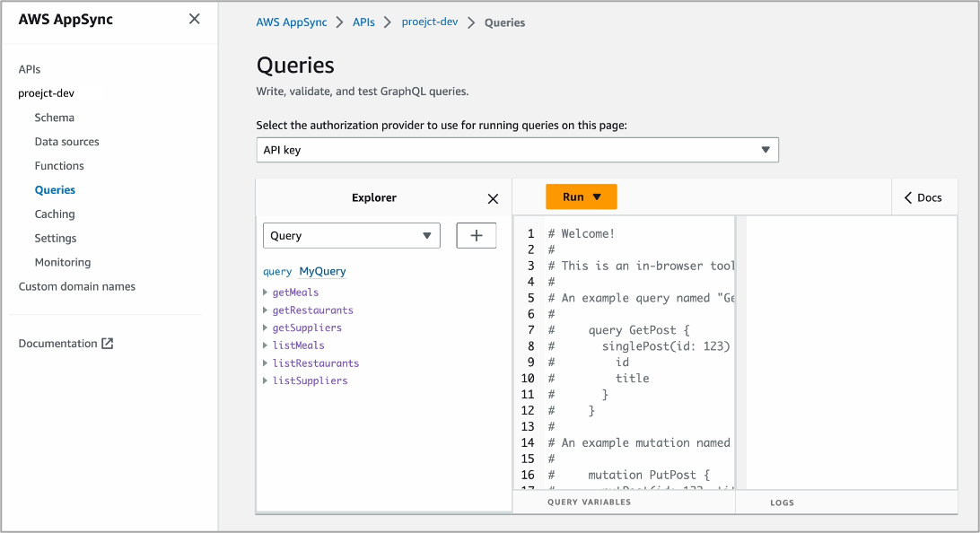Expand the getSuppliers query field
980x533 pixels.
pyautogui.click(x=266, y=328)
